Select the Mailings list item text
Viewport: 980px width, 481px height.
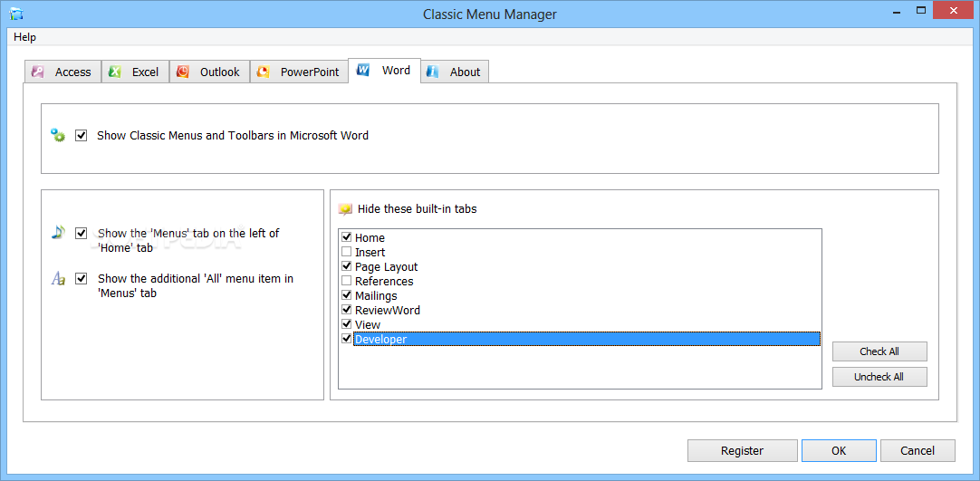pyautogui.click(x=376, y=295)
